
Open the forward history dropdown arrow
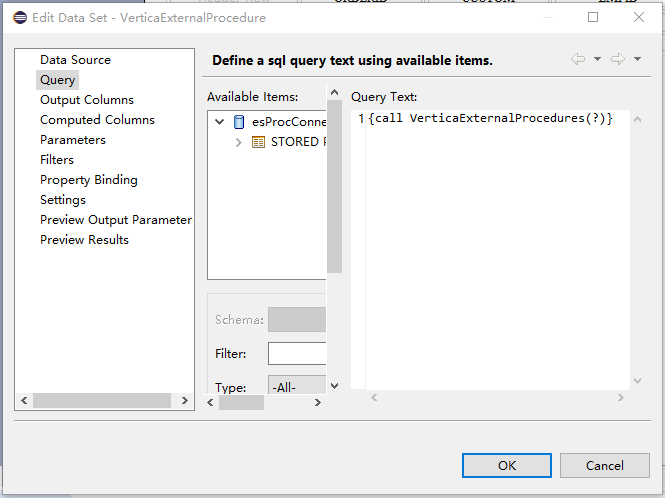(x=637, y=60)
